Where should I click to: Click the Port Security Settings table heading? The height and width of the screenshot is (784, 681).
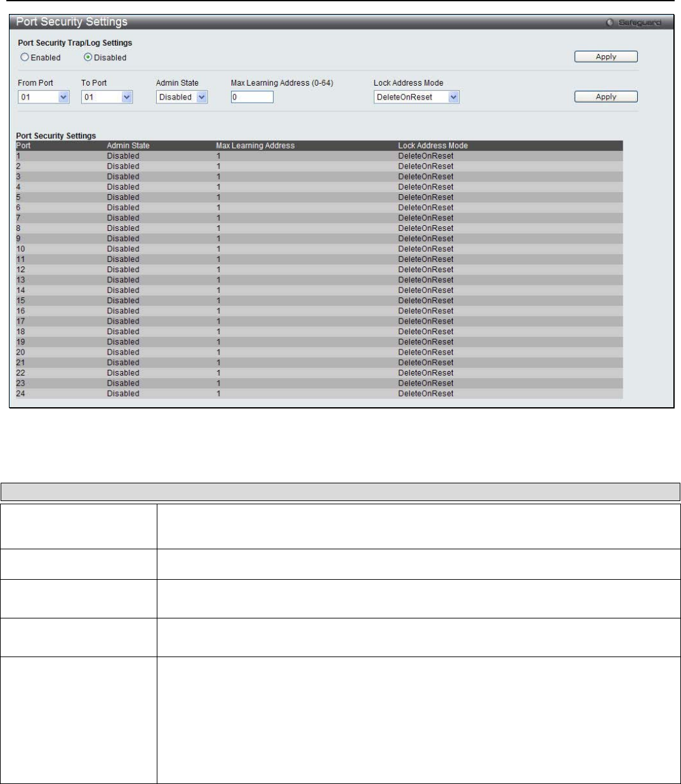[x=56, y=136]
